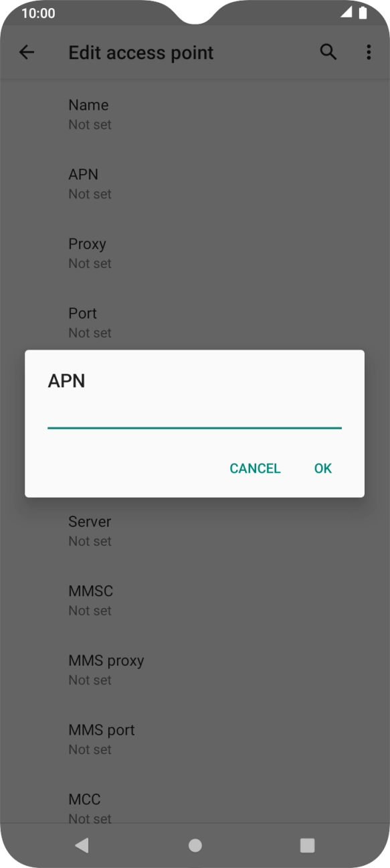This screenshot has width=390, height=868.
Task: Select the APN setting row
Action: click(x=195, y=184)
